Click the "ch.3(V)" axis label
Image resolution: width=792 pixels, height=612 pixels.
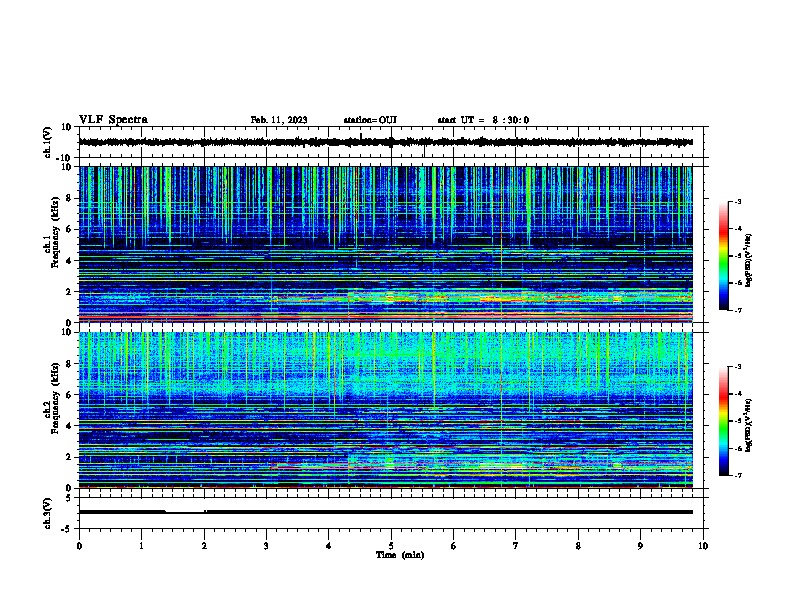tap(48, 513)
